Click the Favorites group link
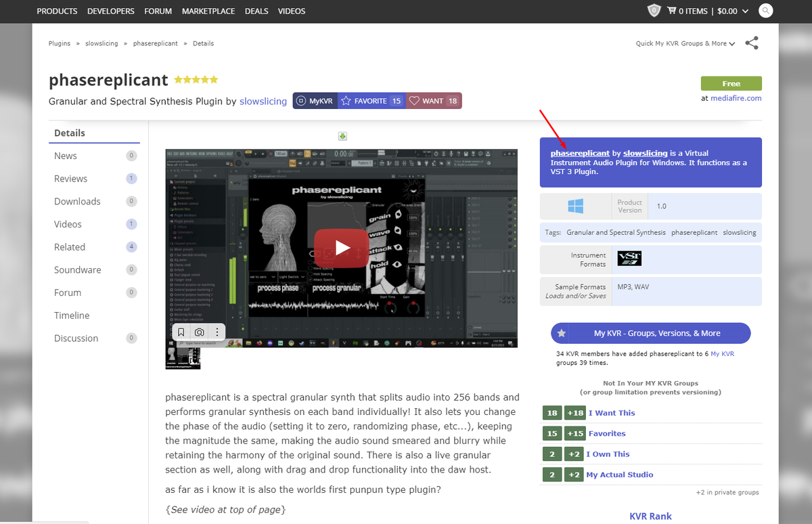 (607, 433)
